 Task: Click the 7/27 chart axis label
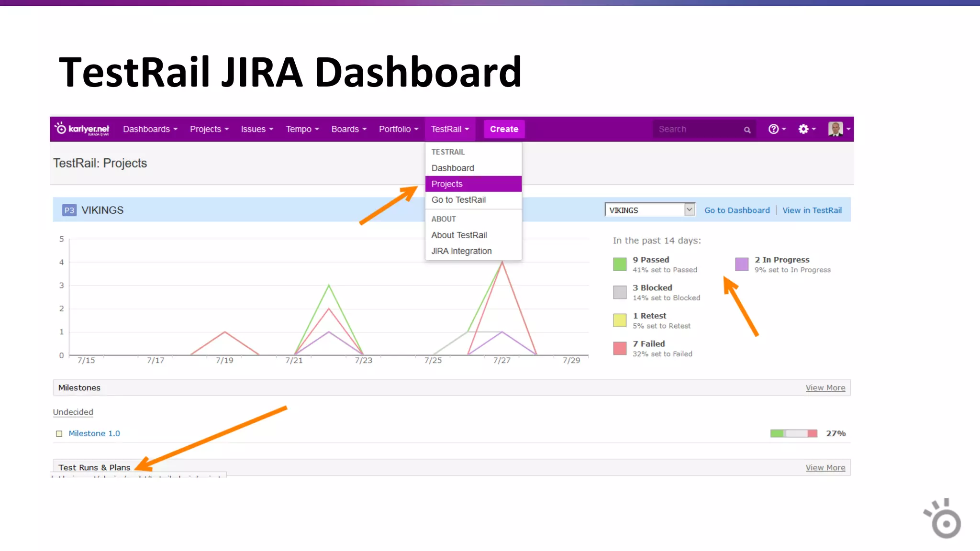502,361
